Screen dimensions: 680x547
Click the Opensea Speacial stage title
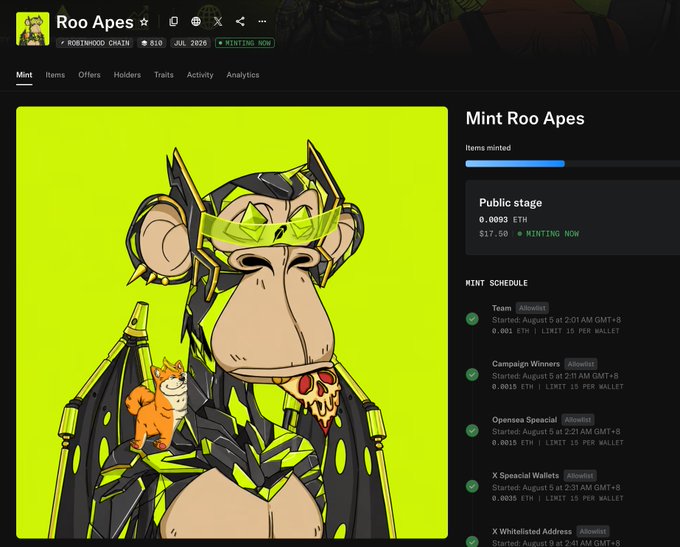(x=524, y=420)
